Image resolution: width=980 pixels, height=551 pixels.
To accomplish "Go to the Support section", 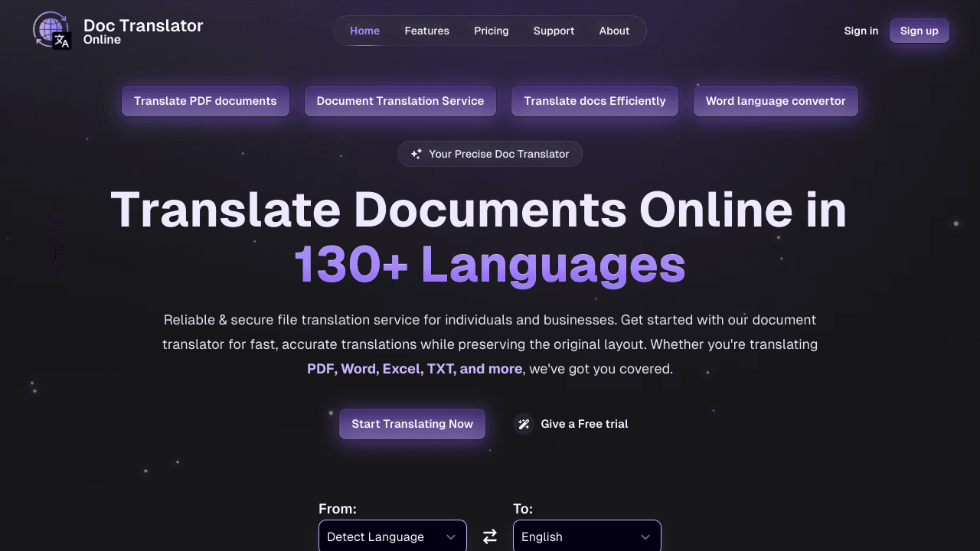I will click(x=554, y=31).
